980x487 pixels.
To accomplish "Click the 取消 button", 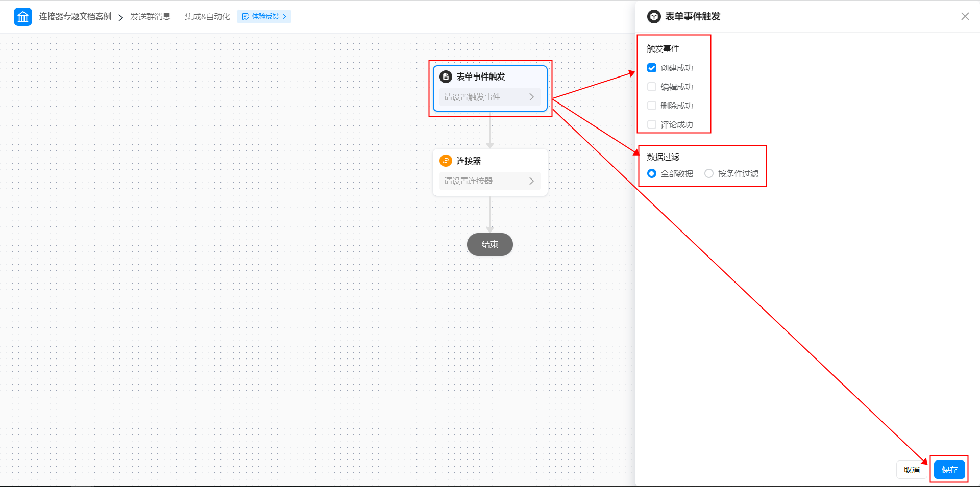I will [x=912, y=470].
